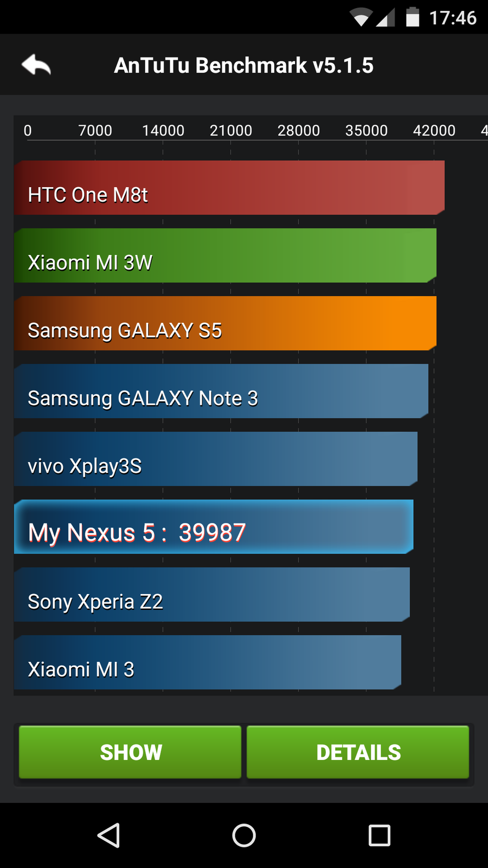Tap the cellular signal icon

[385, 17]
